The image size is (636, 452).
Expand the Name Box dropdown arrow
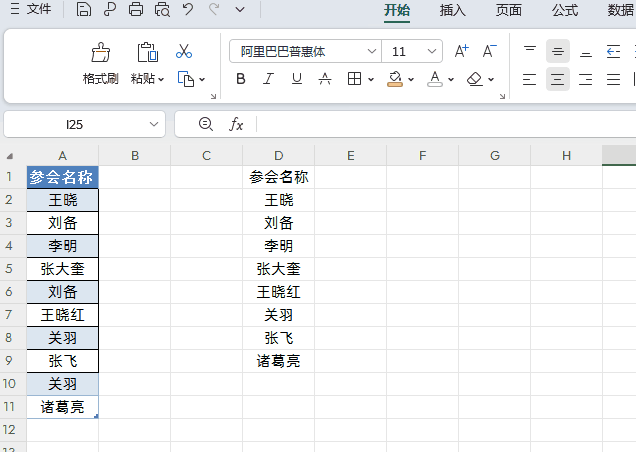pyautogui.click(x=154, y=124)
